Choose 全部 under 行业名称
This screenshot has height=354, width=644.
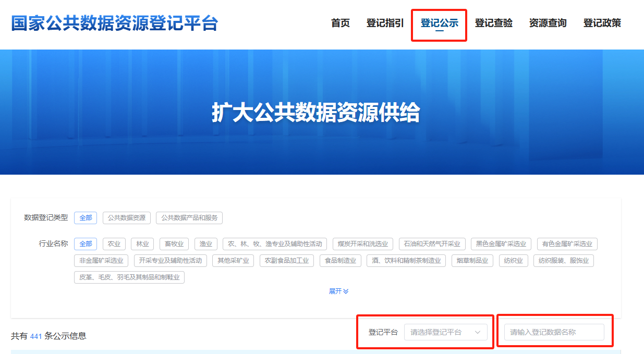click(x=86, y=244)
